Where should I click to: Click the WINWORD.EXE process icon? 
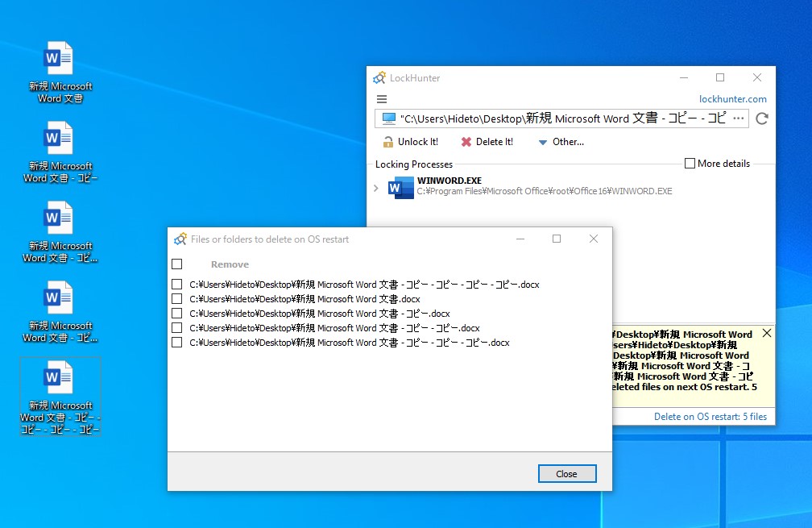point(400,187)
